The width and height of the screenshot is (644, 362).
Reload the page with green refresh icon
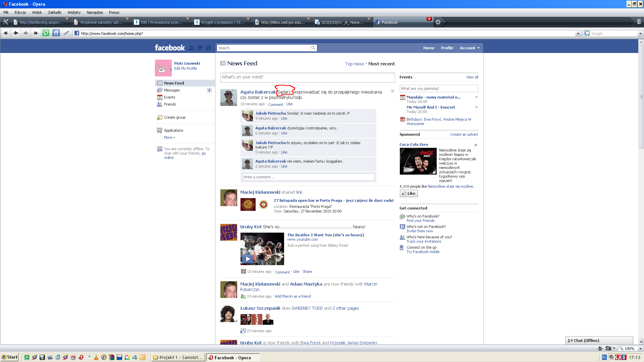click(x=46, y=33)
